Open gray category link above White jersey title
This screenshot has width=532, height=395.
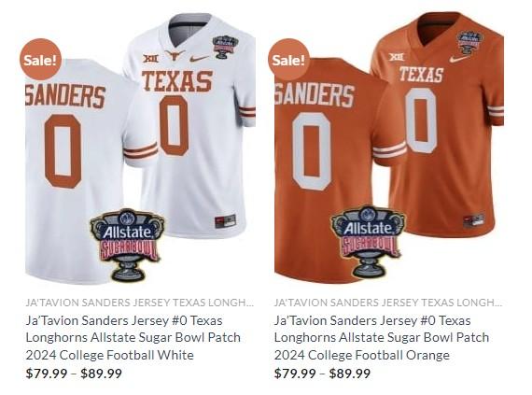pos(139,302)
